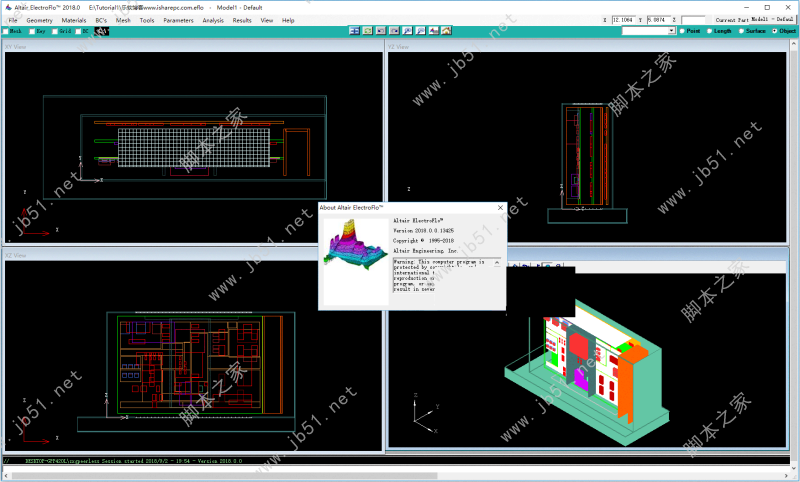The height and width of the screenshot is (482, 800).
Task: Click the session started status bar message
Action: point(134,461)
